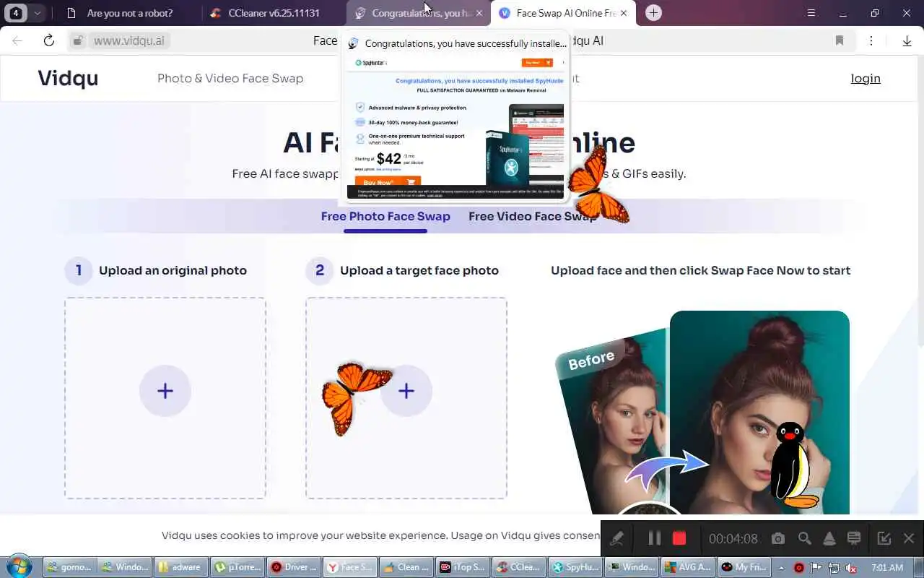This screenshot has height=578, width=924.
Task: Open the SpyHunter taskbar item
Action: click(575, 567)
